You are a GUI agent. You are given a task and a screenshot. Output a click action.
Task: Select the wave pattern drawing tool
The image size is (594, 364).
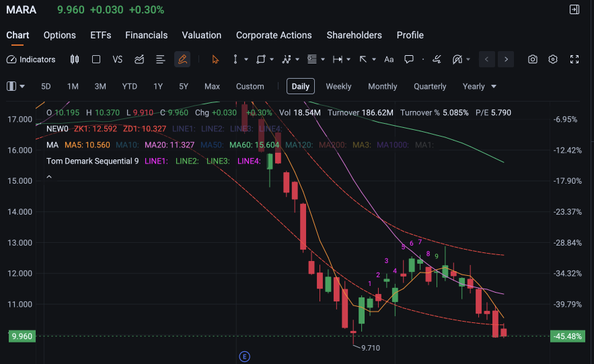(287, 59)
